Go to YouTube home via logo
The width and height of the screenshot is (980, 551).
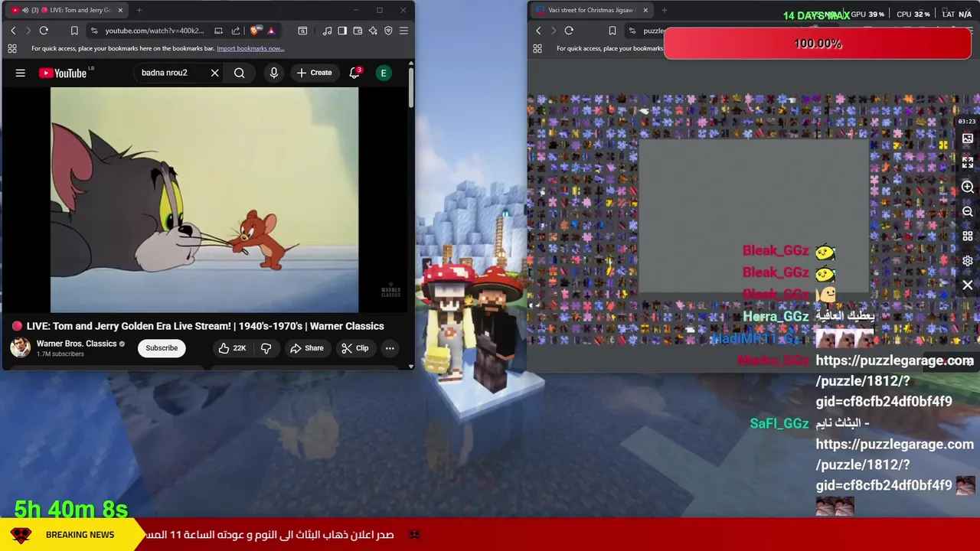click(x=63, y=73)
